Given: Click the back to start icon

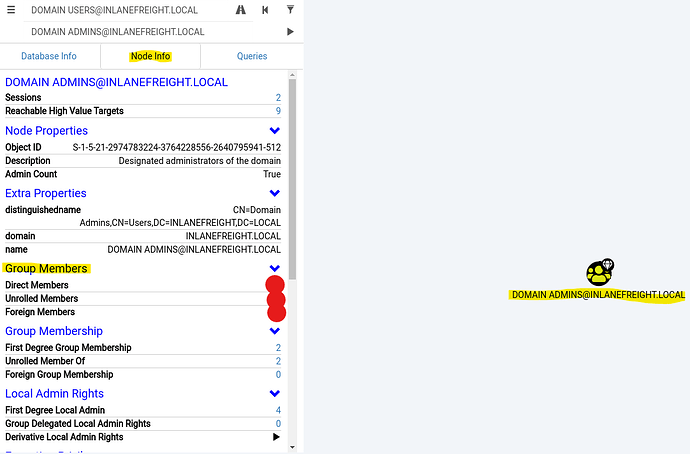Looking at the screenshot, I should pyautogui.click(x=265, y=10).
